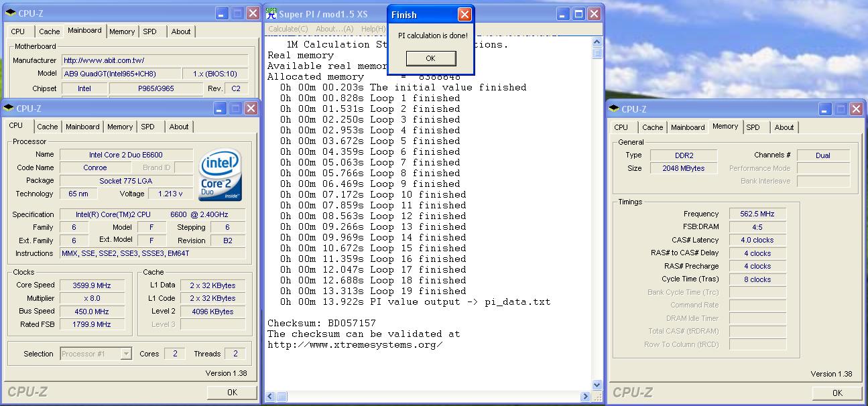Click the Threads count field

(x=235, y=354)
